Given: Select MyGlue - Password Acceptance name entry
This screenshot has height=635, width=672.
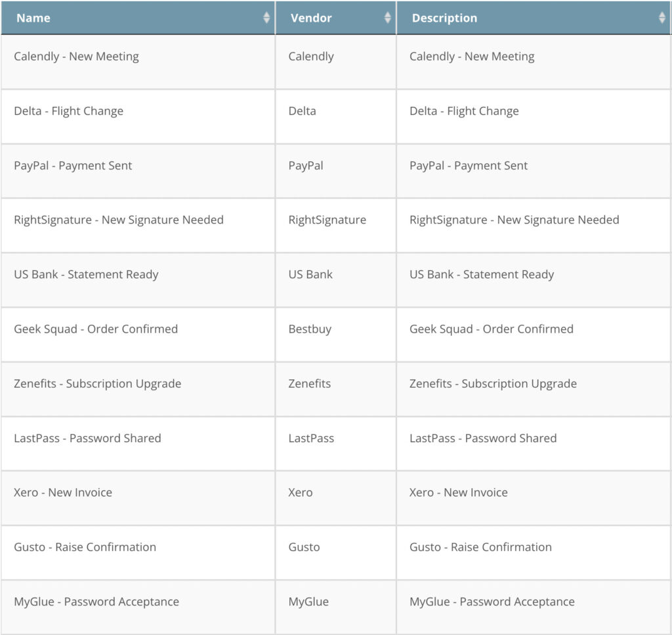Looking at the screenshot, I should 96,601.
